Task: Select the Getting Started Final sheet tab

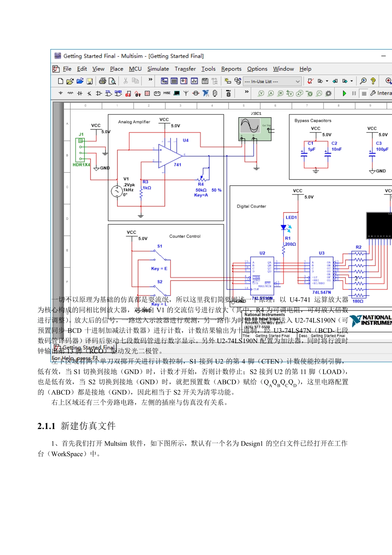Action: point(85,348)
